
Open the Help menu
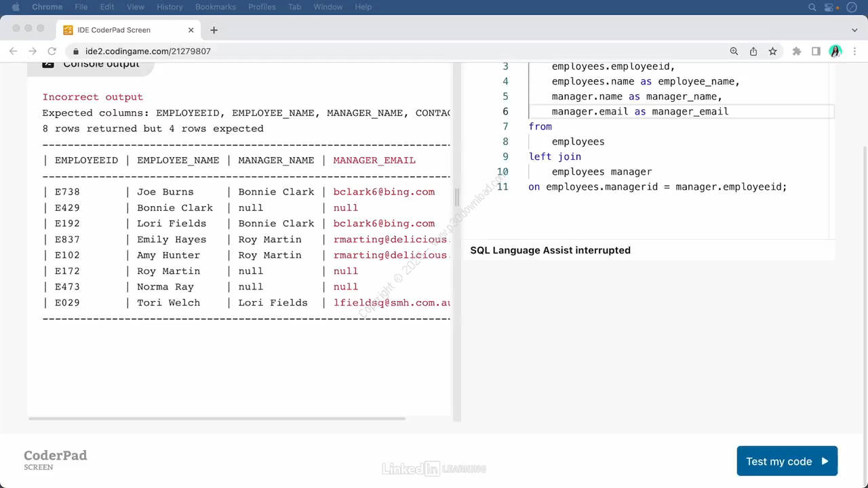(x=363, y=7)
